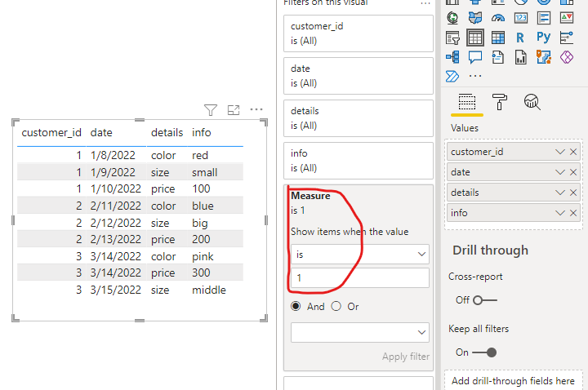
Task: Select the Key influencers visual icon
Action: click(x=567, y=38)
